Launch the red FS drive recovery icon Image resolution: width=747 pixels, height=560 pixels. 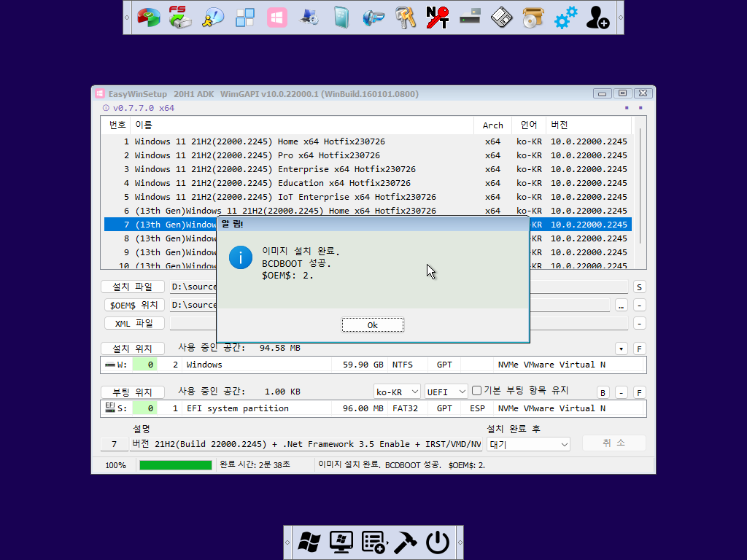pos(180,17)
